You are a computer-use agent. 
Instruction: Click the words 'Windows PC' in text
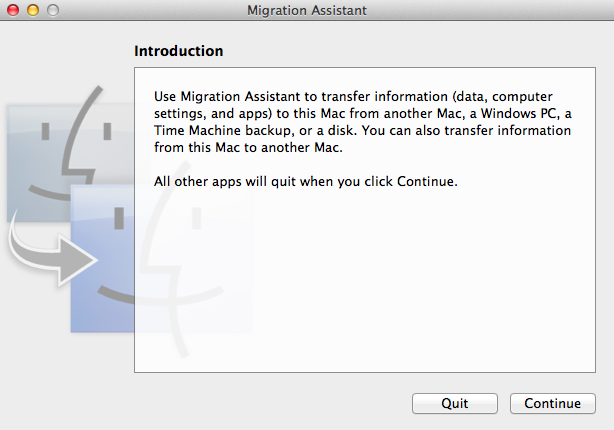pos(537,113)
